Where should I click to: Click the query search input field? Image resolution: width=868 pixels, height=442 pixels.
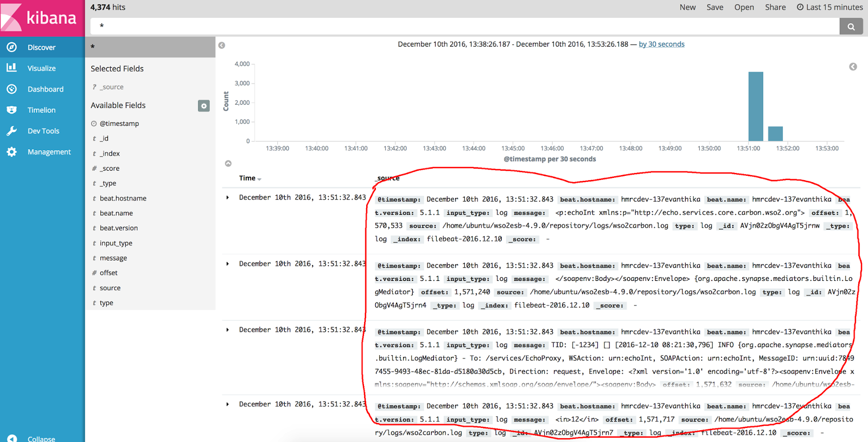coord(465,26)
